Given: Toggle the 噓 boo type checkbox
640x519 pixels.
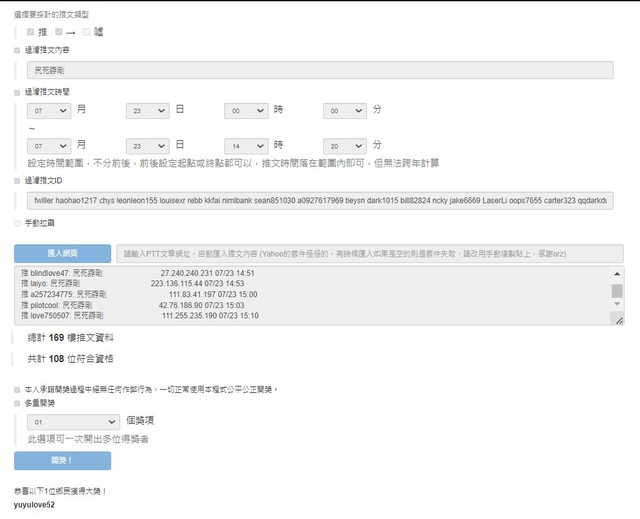Looking at the screenshot, I should click(87, 32).
